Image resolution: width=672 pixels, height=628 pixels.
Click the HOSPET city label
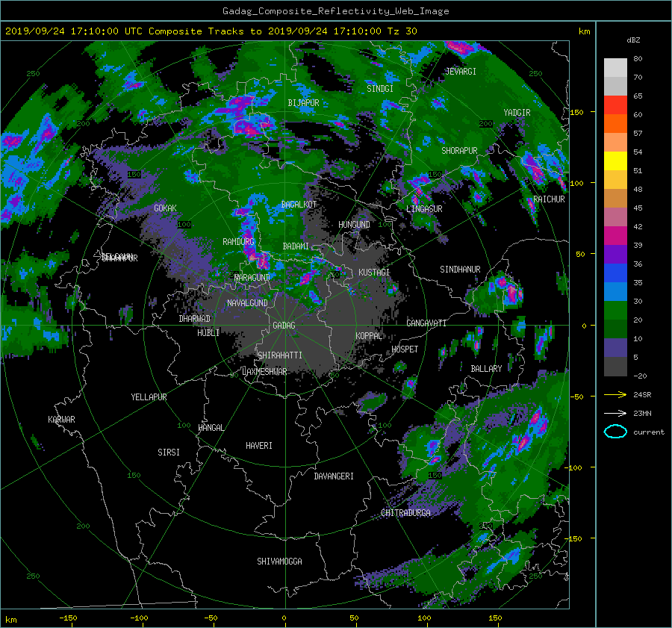405,349
